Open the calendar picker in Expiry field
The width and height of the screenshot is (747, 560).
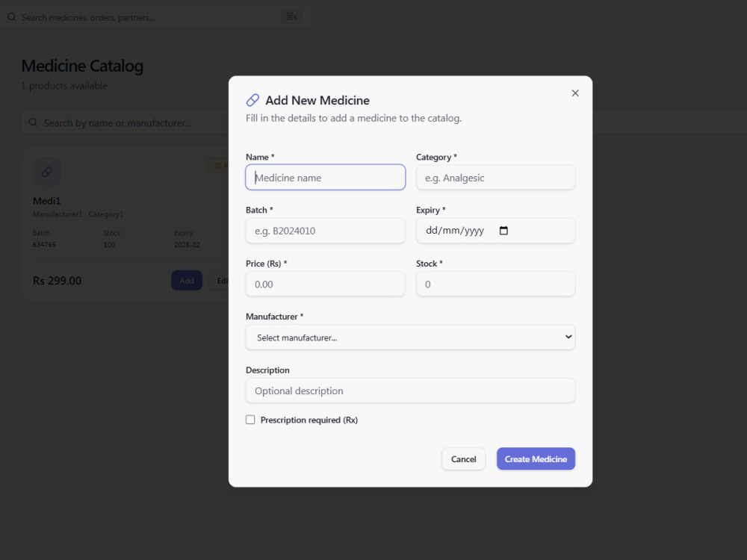503,231
